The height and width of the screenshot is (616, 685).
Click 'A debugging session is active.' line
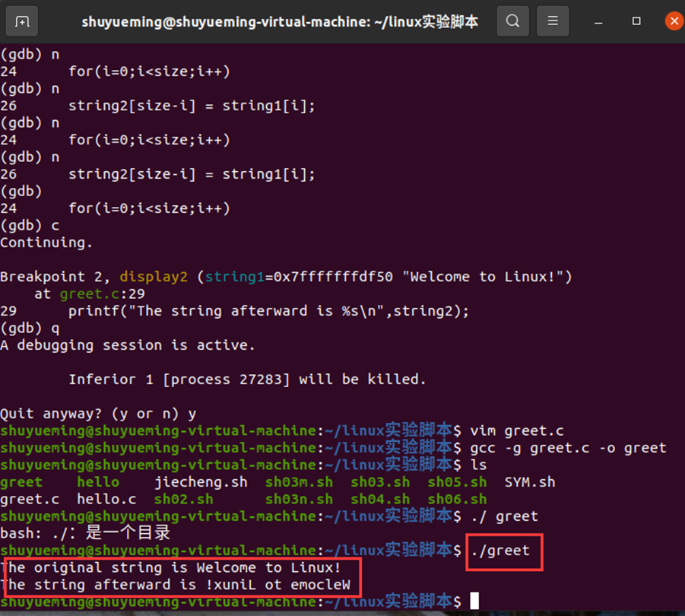click(127, 345)
